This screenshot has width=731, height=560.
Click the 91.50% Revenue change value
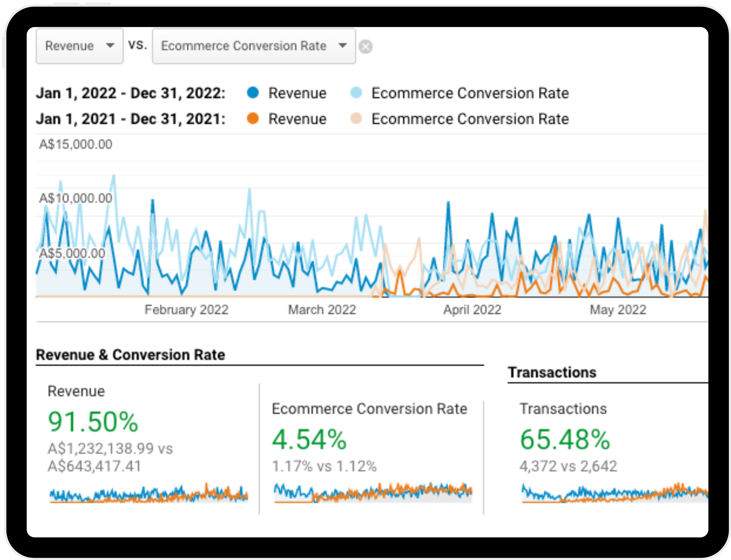click(93, 422)
